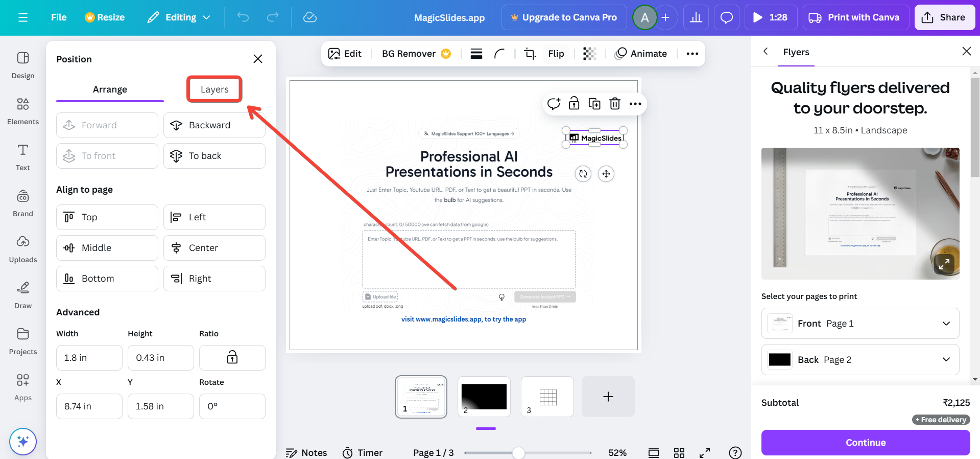Align element to Top of page
This screenshot has width=980, height=459.
[107, 217]
